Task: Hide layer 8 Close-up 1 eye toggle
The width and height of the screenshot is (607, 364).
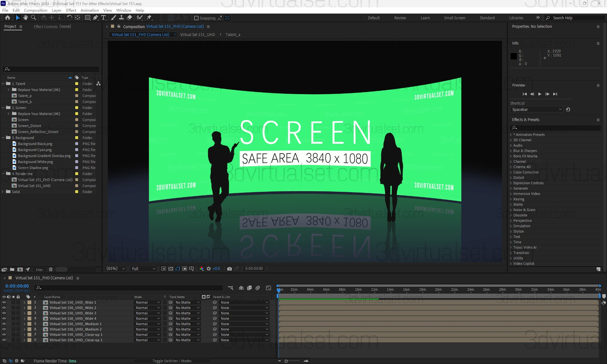Action: pyautogui.click(x=4, y=340)
